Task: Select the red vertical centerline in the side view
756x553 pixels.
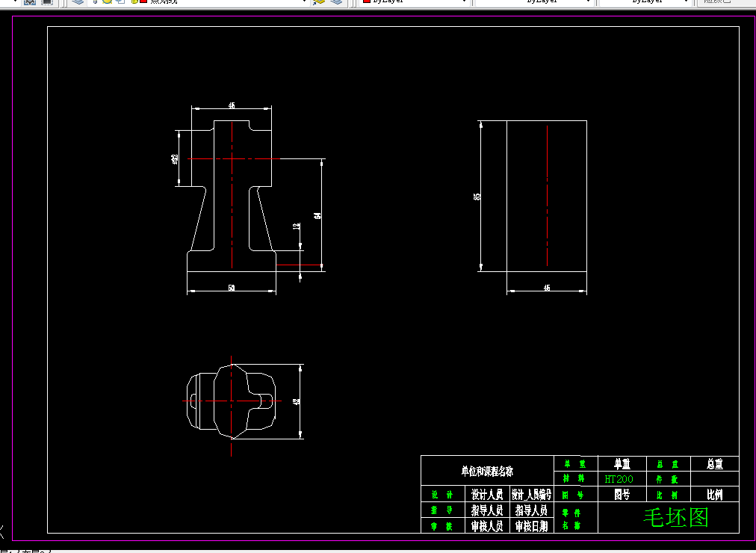Action: 547,196
